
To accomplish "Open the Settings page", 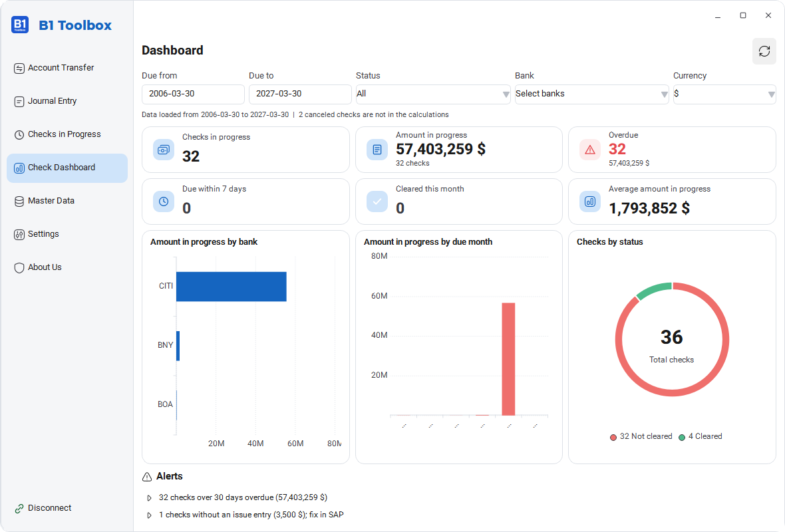I will click(x=67, y=233).
